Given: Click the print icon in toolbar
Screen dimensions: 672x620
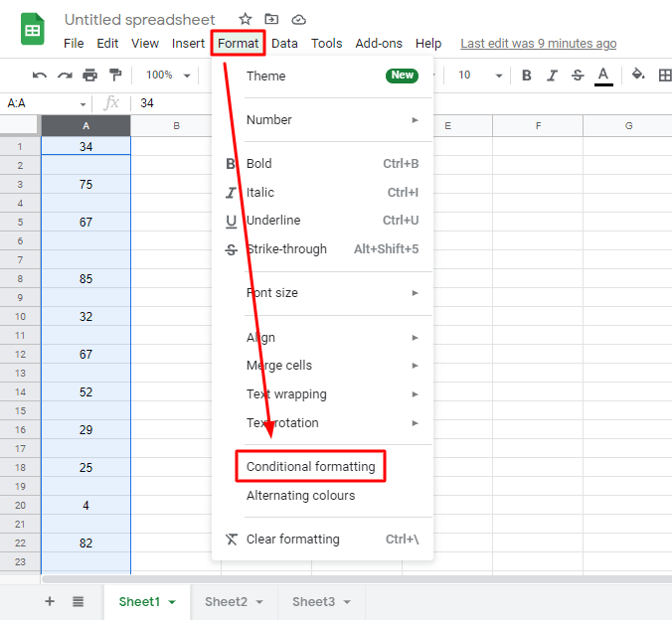Looking at the screenshot, I should [x=90, y=76].
